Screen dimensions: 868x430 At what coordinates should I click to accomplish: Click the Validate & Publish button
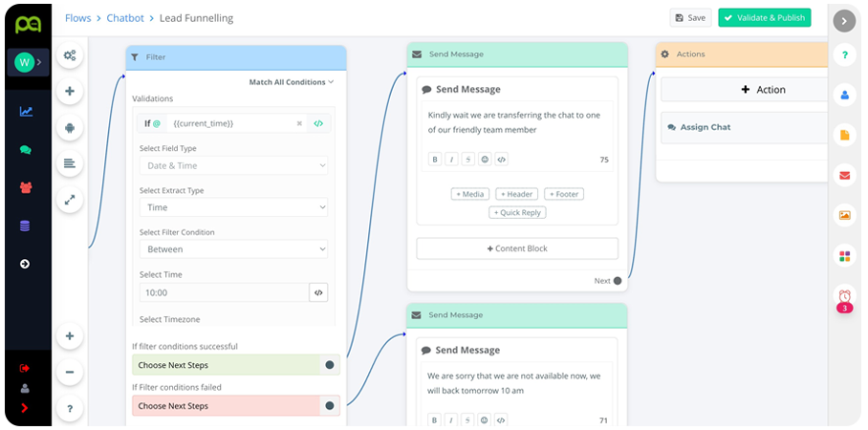[764, 18]
